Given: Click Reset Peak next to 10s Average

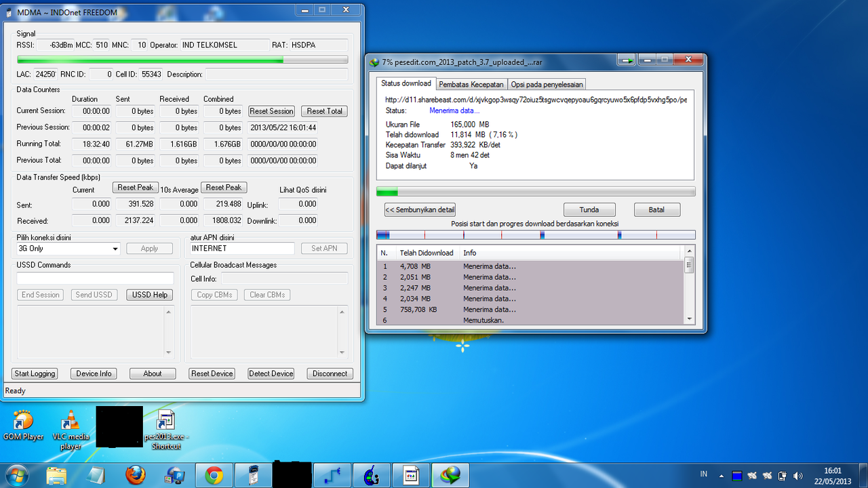Looking at the screenshot, I should pos(224,188).
